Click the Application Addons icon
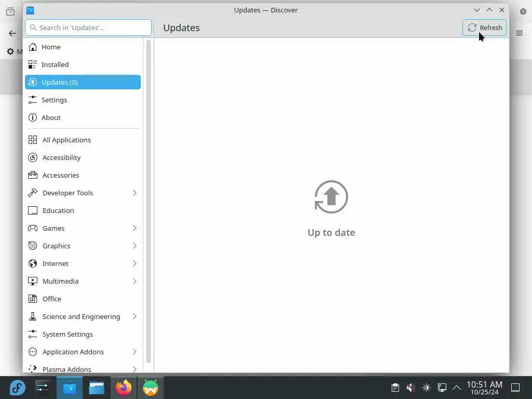 point(33,352)
